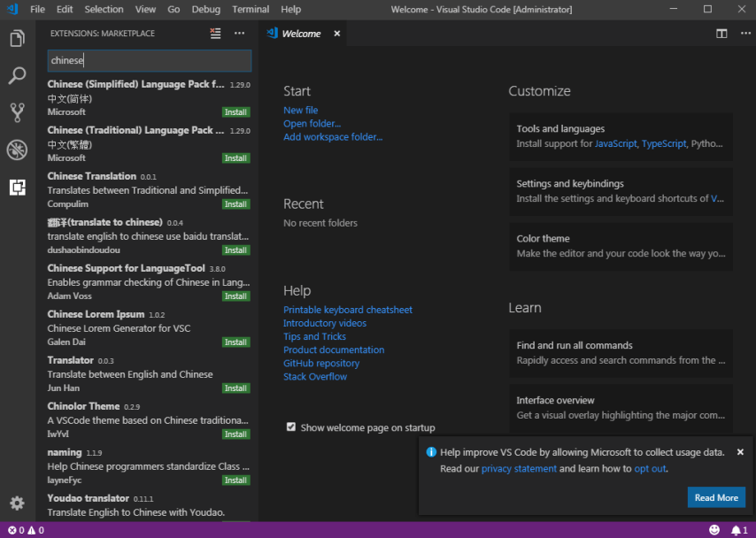Click Read More in notification
This screenshot has height=538, width=756.
pos(716,497)
